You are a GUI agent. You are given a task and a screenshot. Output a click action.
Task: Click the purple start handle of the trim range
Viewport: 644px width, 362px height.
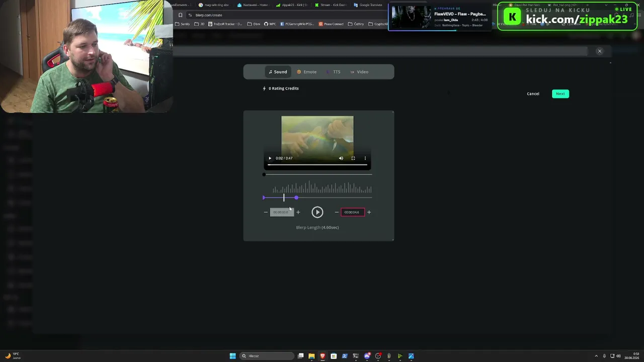pos(264,198)
